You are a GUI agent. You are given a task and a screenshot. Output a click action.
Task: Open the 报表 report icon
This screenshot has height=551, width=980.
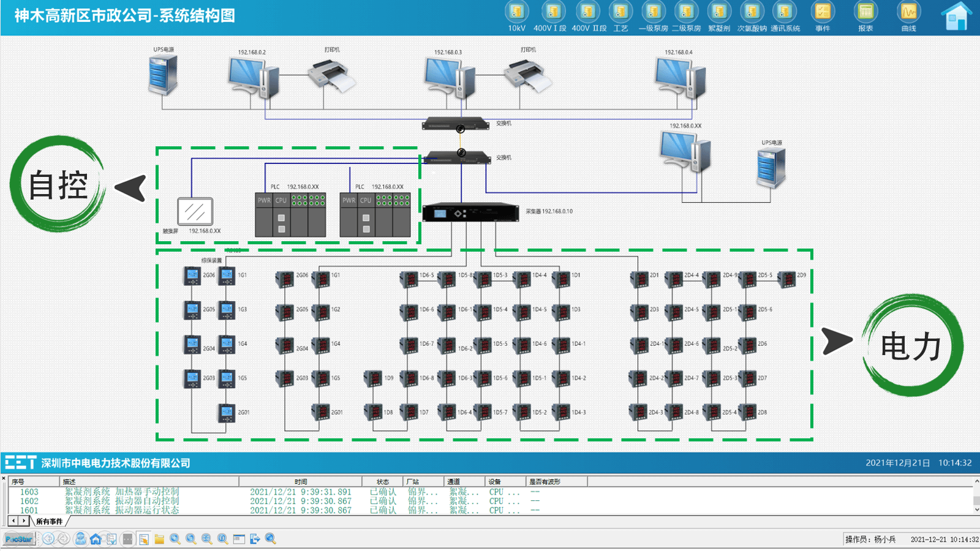(865, 12)
